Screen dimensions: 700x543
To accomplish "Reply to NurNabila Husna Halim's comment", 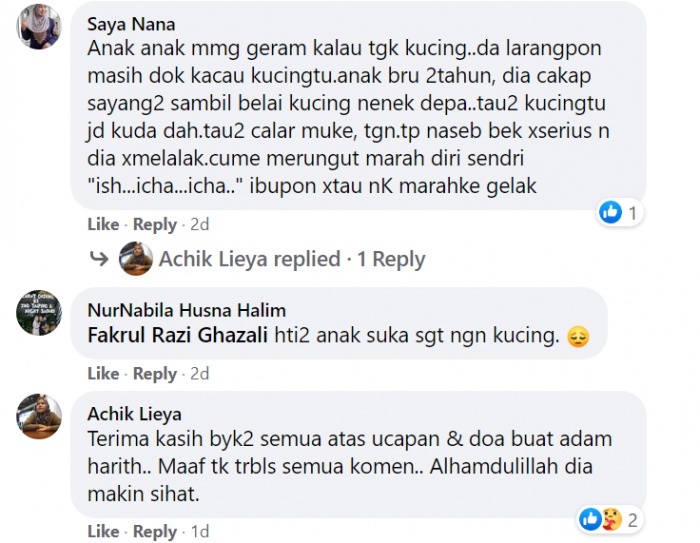I will (155, 373).
